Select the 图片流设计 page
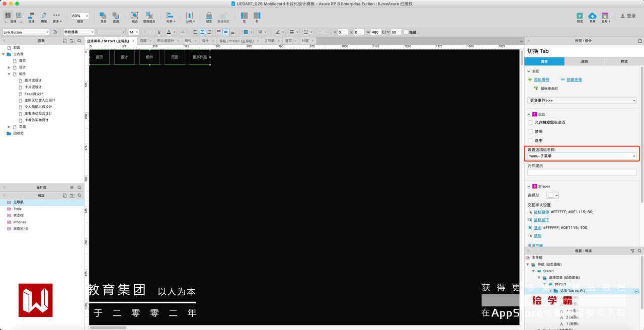This screenshot has height=330, width=644. pos(33,80)
